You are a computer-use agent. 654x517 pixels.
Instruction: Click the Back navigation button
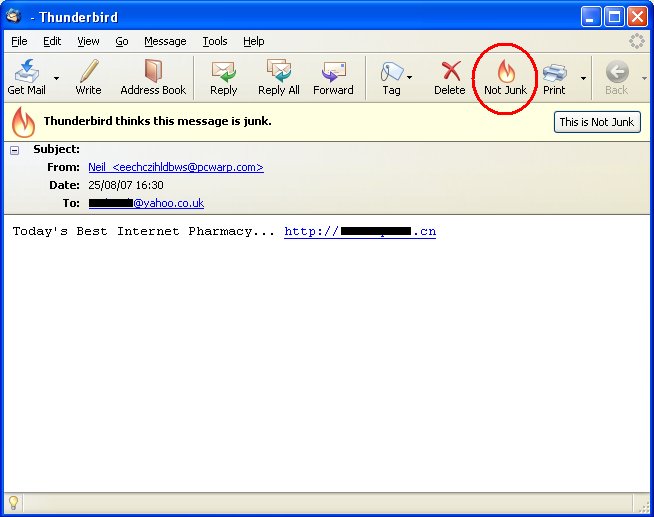616,78
